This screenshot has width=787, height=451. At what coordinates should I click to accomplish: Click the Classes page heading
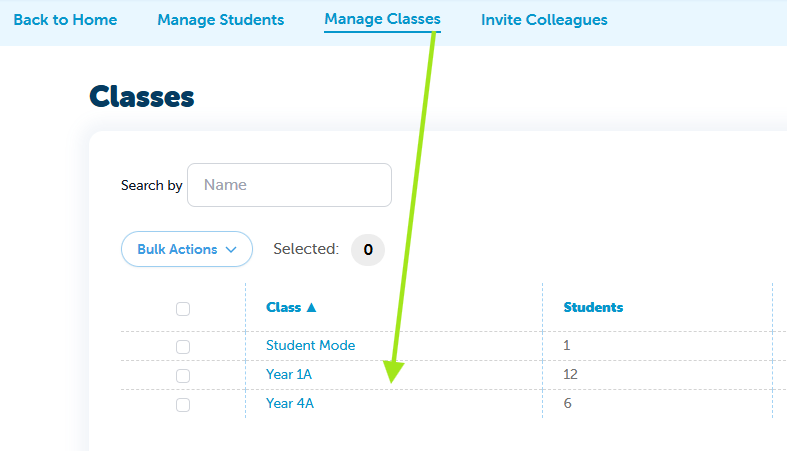point(141,97)
